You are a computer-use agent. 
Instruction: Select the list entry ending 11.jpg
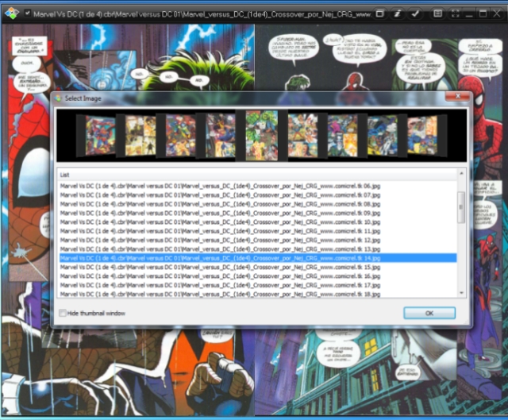[258, 231]
